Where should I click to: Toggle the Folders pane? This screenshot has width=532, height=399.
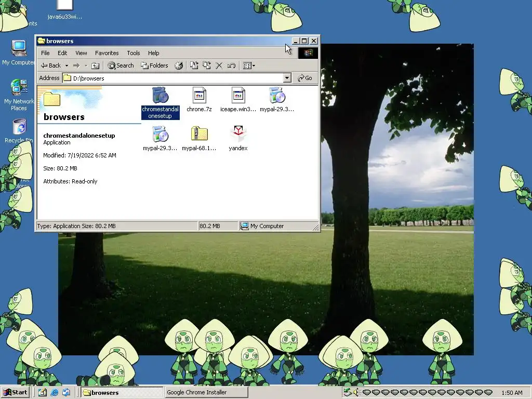(x=154, y=65)
